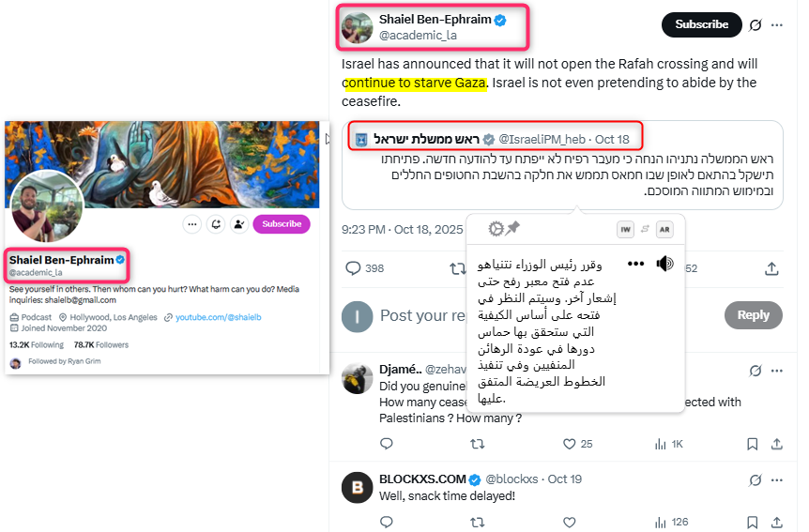Screen dimensions: 809x532
Task: Click the share icon on the main post
Action: click(771, 268)
